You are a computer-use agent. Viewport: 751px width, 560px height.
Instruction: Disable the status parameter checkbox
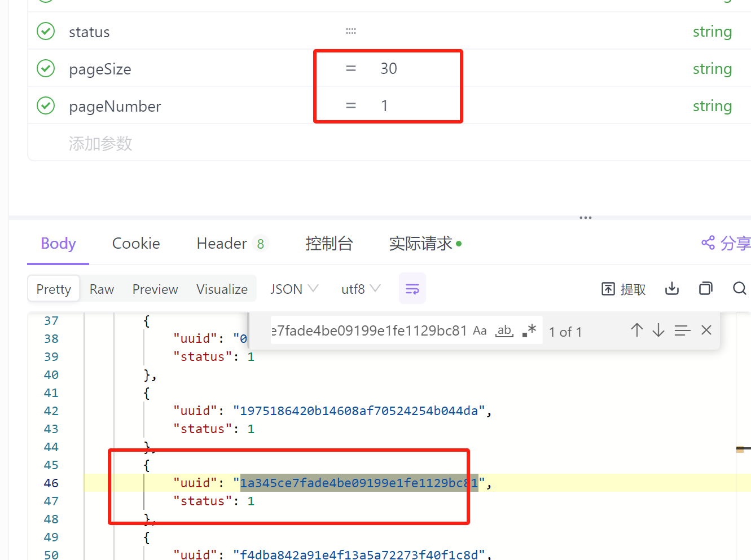click(x=46, y=32)
